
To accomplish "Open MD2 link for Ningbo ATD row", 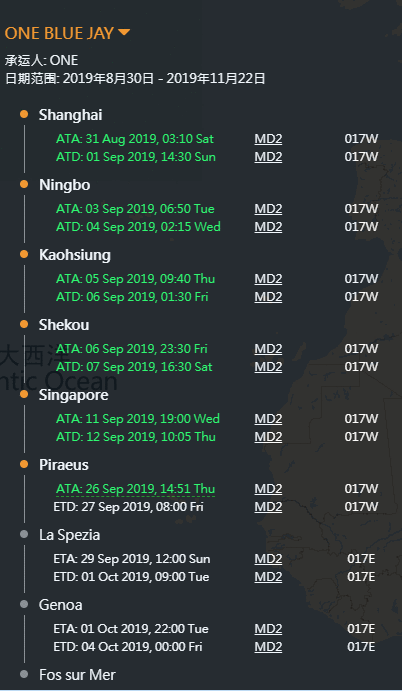I will 268,227.
